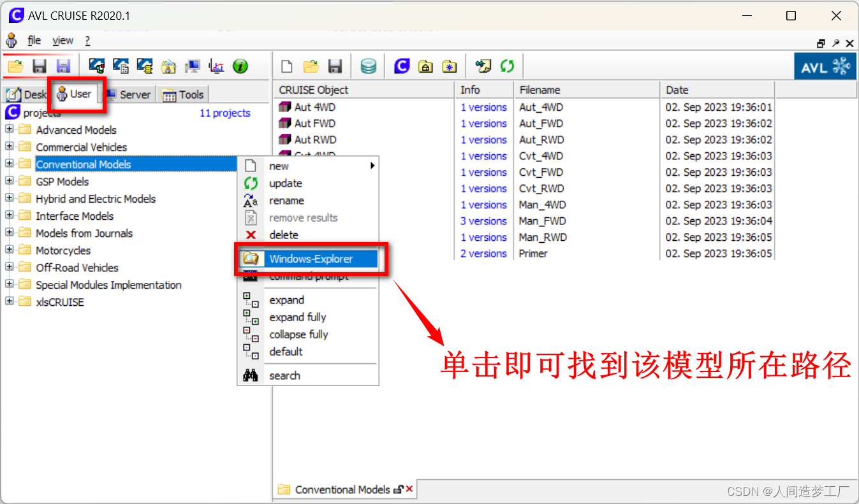The height and width of the screenshot is (504, 859).
Task: Click the open folder icon in left toolbar
Action: point(15,66)
